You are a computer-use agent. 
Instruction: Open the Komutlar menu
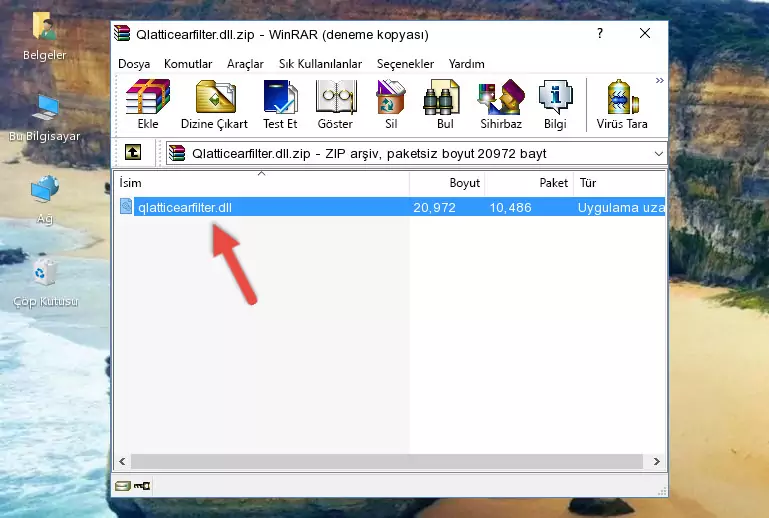[188, 64]
